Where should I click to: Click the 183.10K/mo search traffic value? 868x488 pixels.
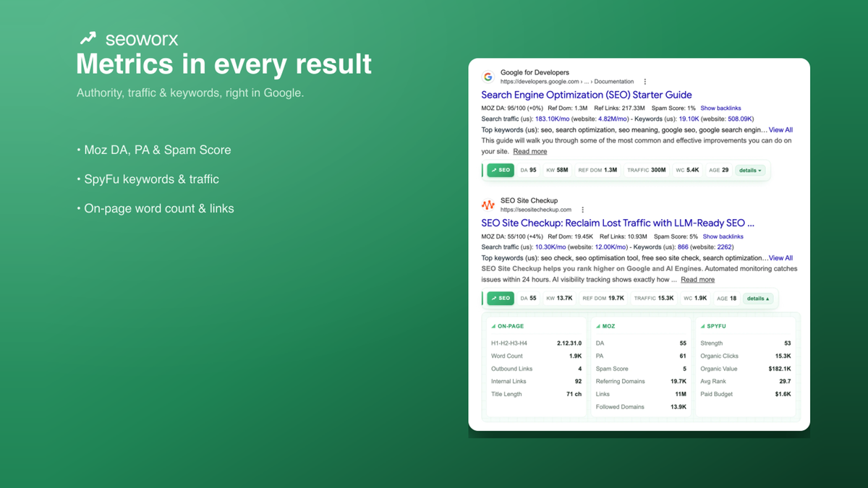tap(552, 119)
